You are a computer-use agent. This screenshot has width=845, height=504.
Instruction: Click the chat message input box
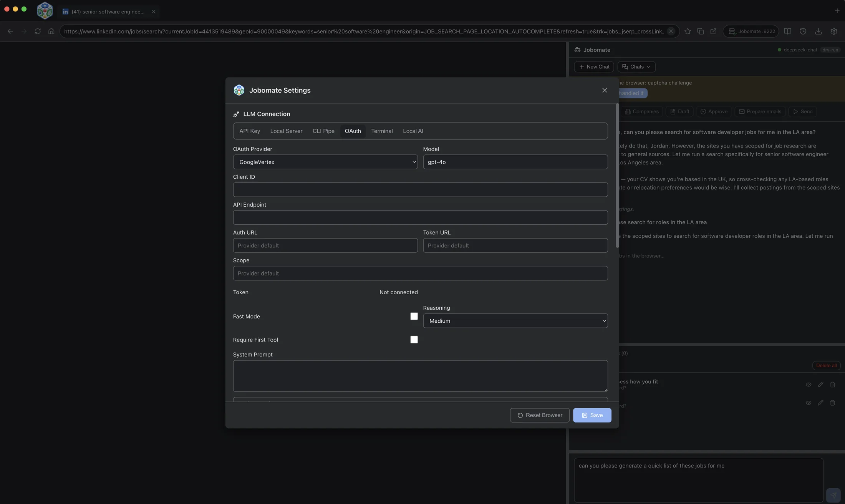coord(699,480)
